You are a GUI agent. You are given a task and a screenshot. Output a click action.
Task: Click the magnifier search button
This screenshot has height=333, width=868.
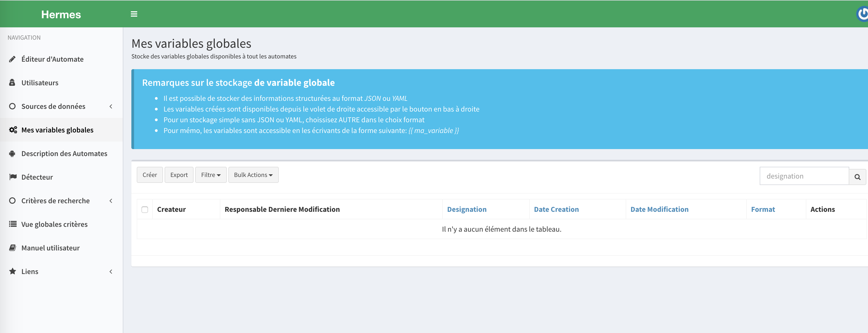857,177
